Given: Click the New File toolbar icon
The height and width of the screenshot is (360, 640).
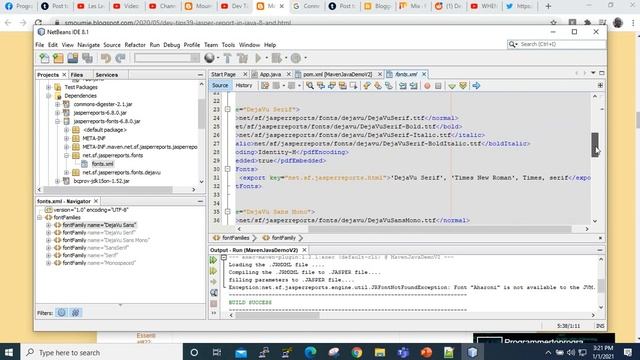Looking at the screenshot, I should coord(44,58).
